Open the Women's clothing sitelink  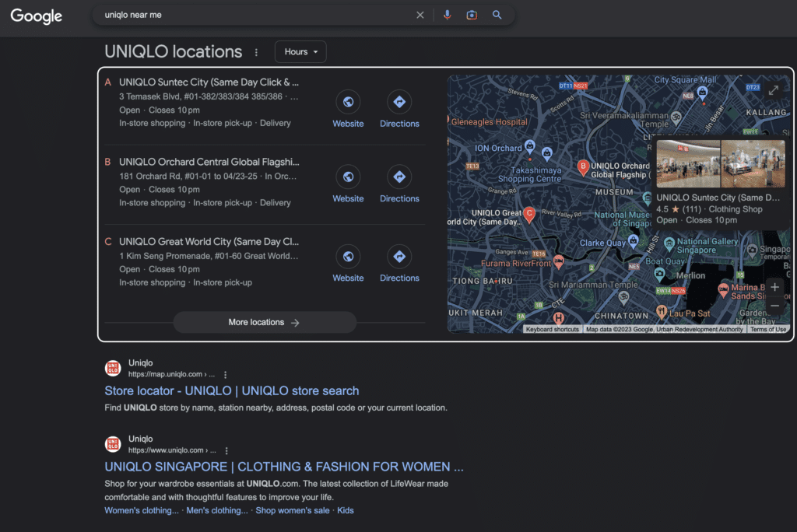(141, 510)
